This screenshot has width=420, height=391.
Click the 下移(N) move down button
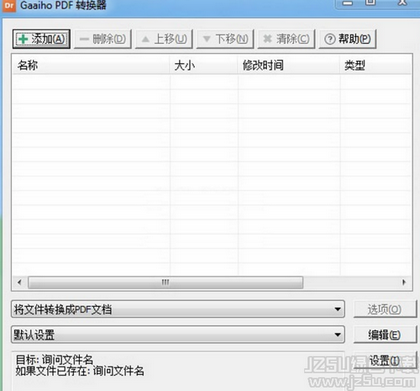pyautogui.click(x=225, y=39)
